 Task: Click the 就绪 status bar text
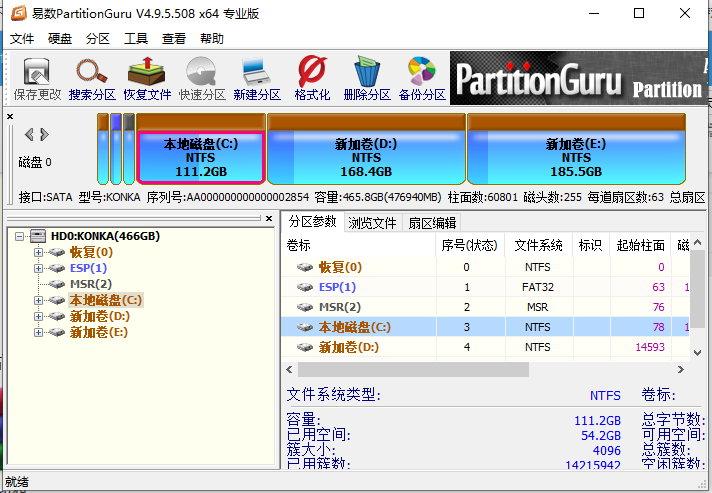pyautogui.click(x=17, y=482)
